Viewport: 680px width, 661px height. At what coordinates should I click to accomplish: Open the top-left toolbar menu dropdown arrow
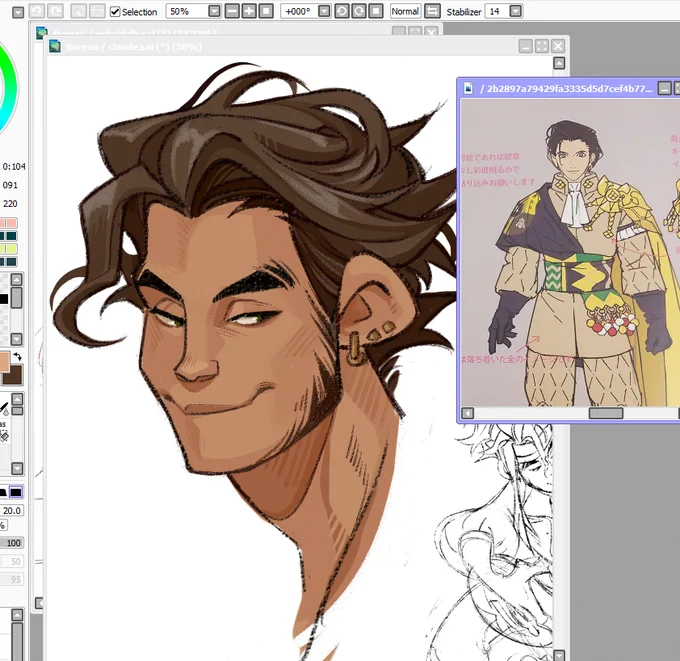point(18,12)
